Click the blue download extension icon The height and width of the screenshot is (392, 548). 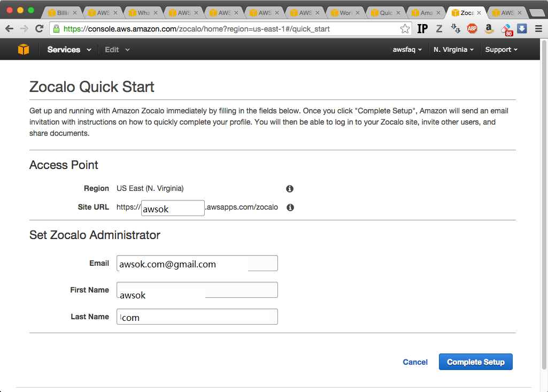pyautogui.click(x=522, y=29)
